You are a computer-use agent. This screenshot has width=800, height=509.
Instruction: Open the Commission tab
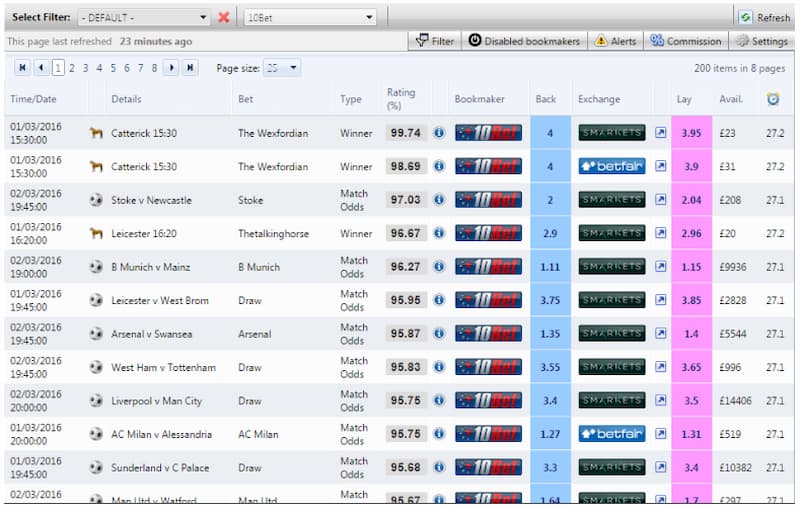686,41
